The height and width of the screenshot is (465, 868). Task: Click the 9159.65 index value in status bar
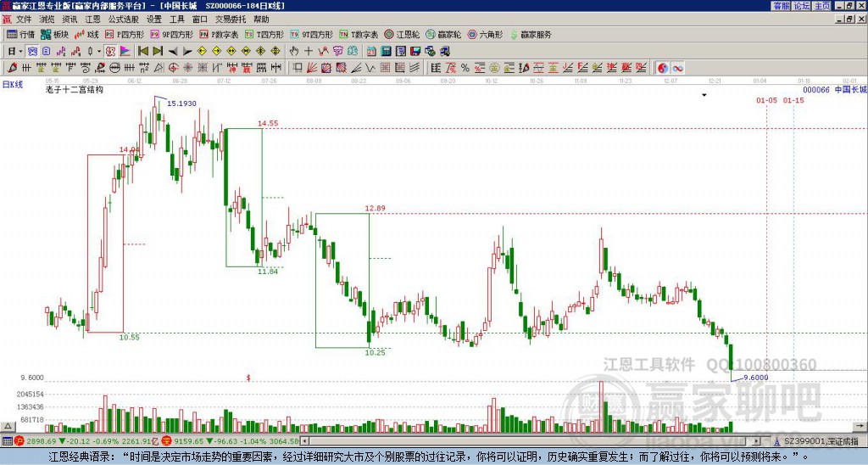pos(189,441)
